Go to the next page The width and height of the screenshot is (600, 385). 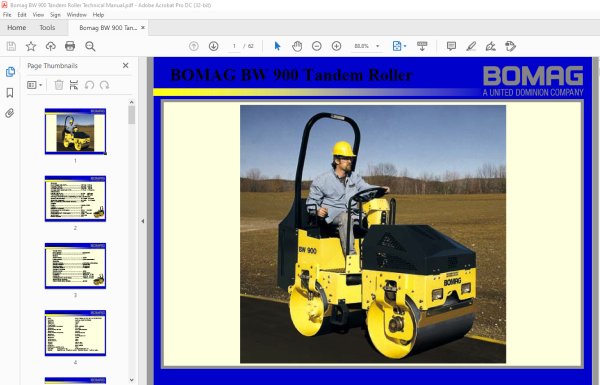pyautogui.click(x=214, y=46)
